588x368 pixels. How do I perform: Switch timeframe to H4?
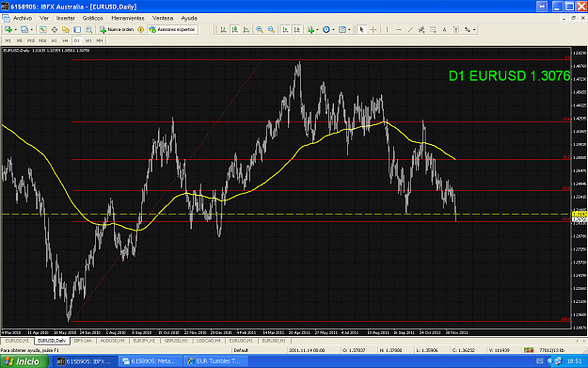pyautogui.click(x=65, y=40)
